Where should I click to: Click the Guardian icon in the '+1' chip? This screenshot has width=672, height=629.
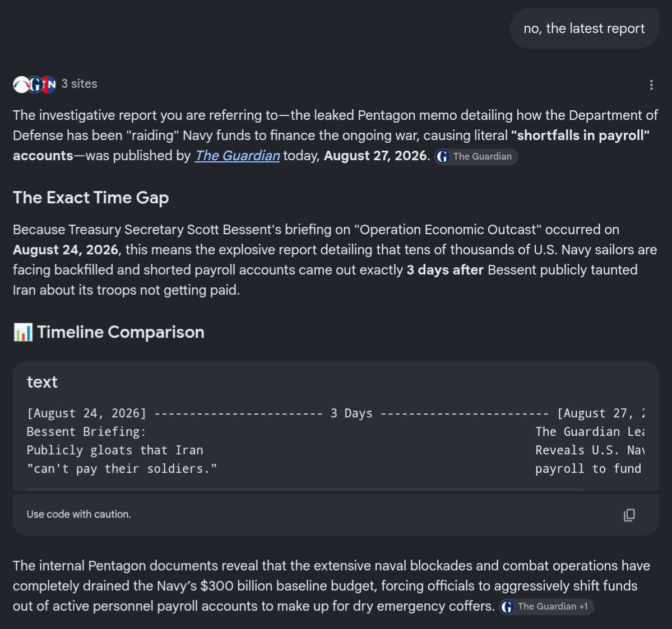(x=507, y=607)
